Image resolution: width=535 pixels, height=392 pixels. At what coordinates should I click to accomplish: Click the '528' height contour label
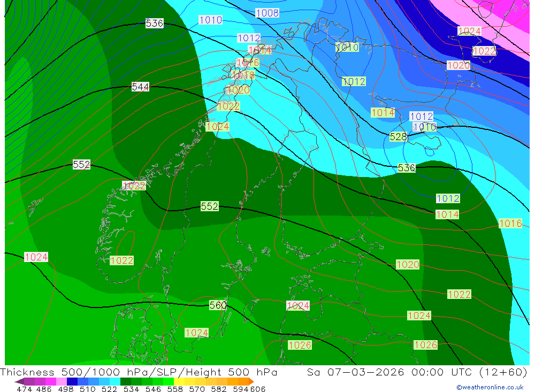point(398,137)
